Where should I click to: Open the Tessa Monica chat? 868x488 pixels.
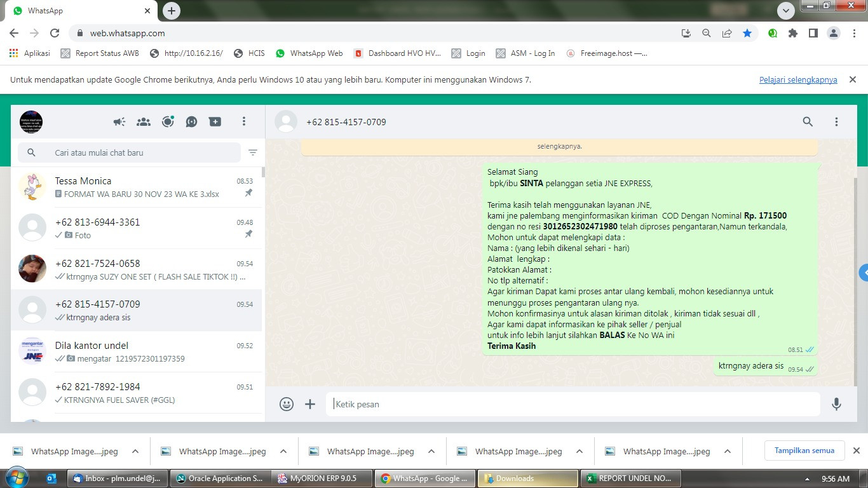(137, 187)
